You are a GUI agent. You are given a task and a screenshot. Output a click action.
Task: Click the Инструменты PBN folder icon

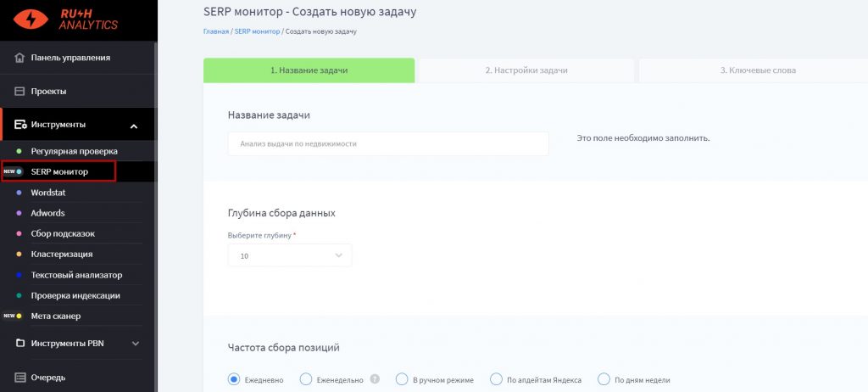click(20, 344)
